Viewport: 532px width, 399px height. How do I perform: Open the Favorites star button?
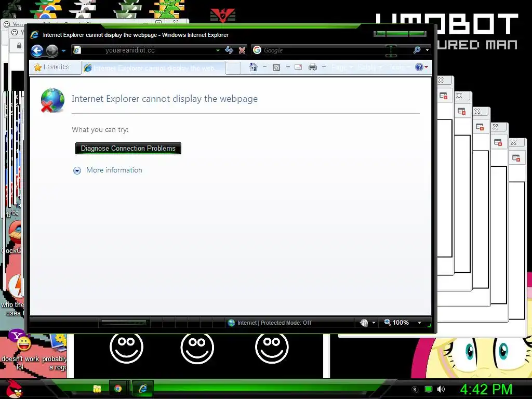pyautogui.click(x=52, y=67)
